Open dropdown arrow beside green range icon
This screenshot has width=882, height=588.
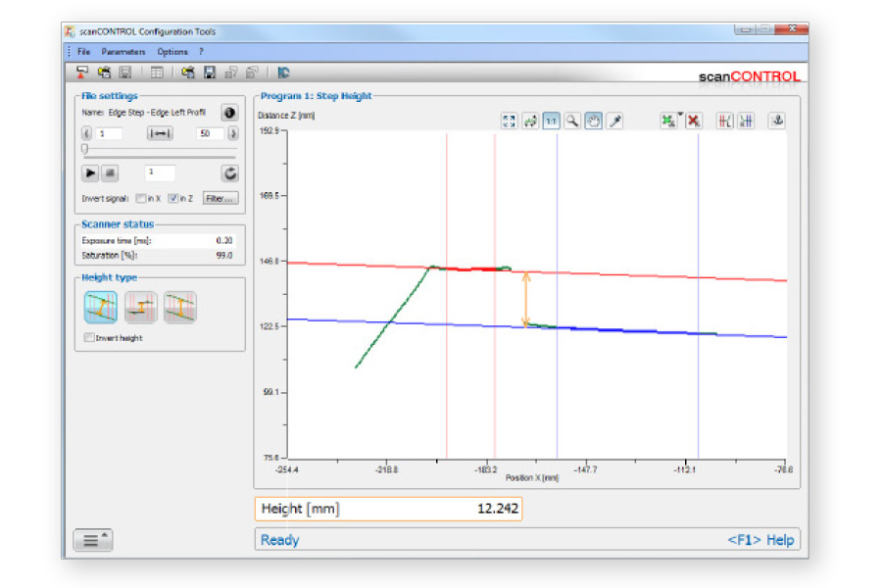pos(680,115)
